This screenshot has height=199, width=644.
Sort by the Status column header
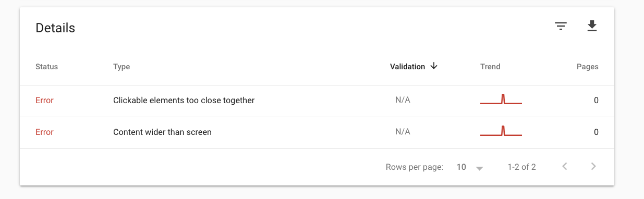click(x=46, y=67)
